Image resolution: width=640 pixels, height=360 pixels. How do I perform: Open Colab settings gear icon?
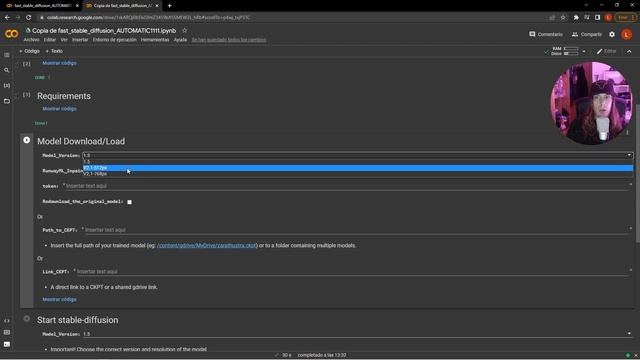612,34
